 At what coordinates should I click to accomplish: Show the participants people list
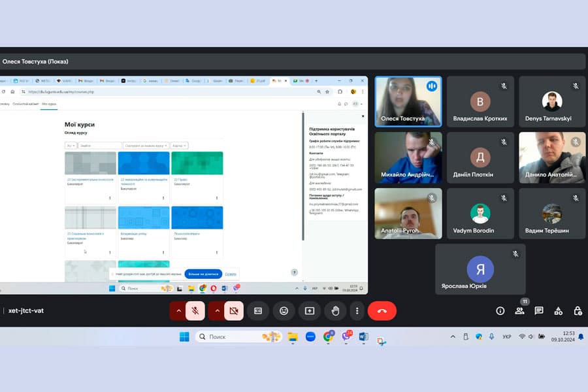click(519, 310)
